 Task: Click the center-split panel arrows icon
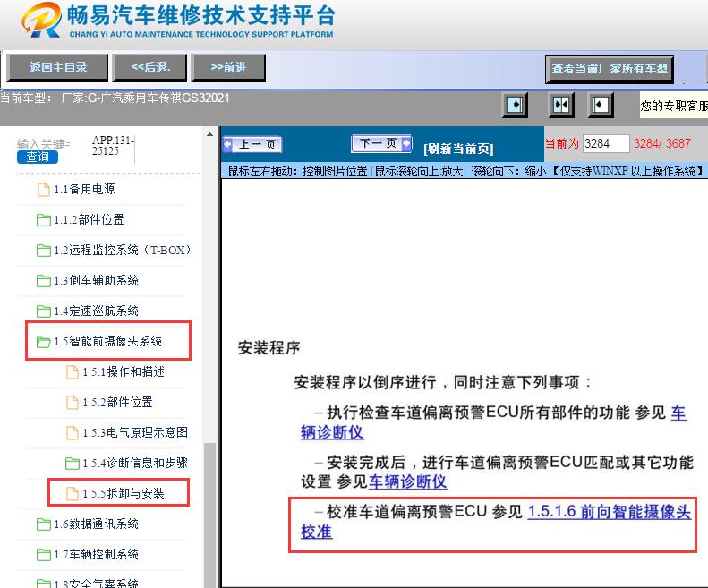(561, 106)
